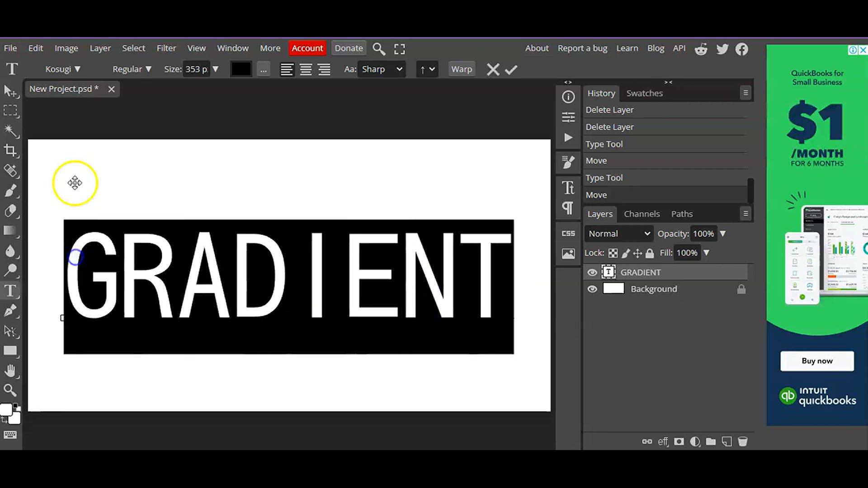This screenshot has height=488, width=868.
Task: Click the Account button
Action: (x=307, y=48)
